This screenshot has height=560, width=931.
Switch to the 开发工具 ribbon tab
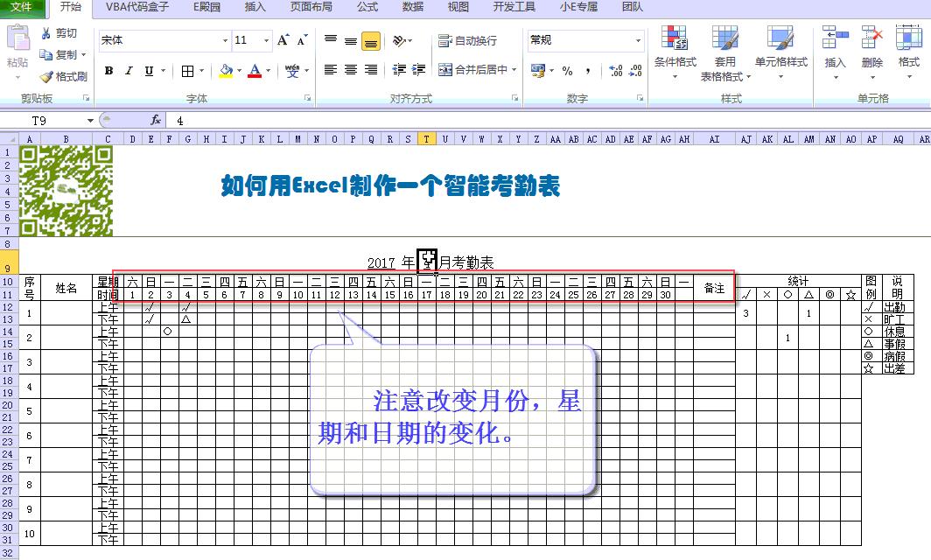[x=513, y=8]
